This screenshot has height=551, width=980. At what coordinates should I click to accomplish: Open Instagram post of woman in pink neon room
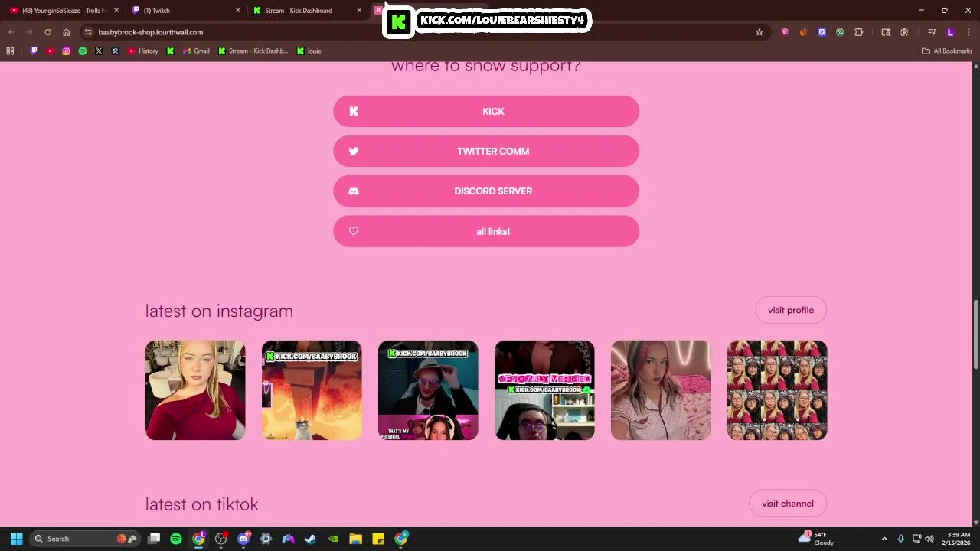(x=661, y=390)
